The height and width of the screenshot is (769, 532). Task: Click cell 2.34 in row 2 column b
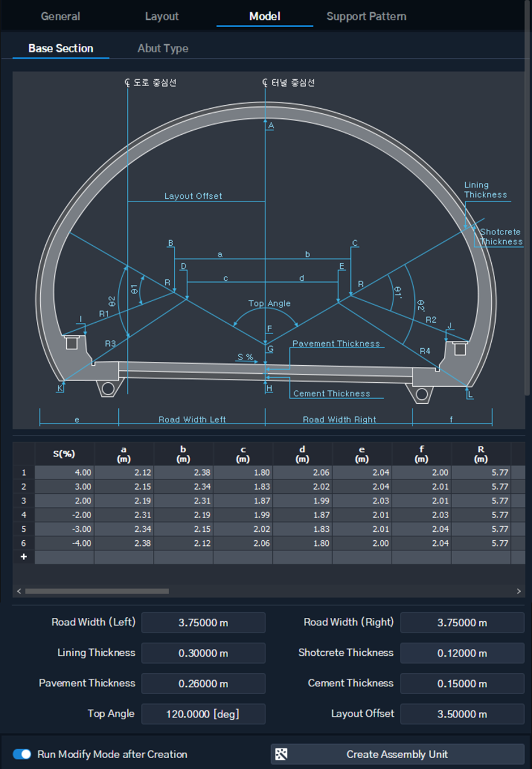point(183,486)
